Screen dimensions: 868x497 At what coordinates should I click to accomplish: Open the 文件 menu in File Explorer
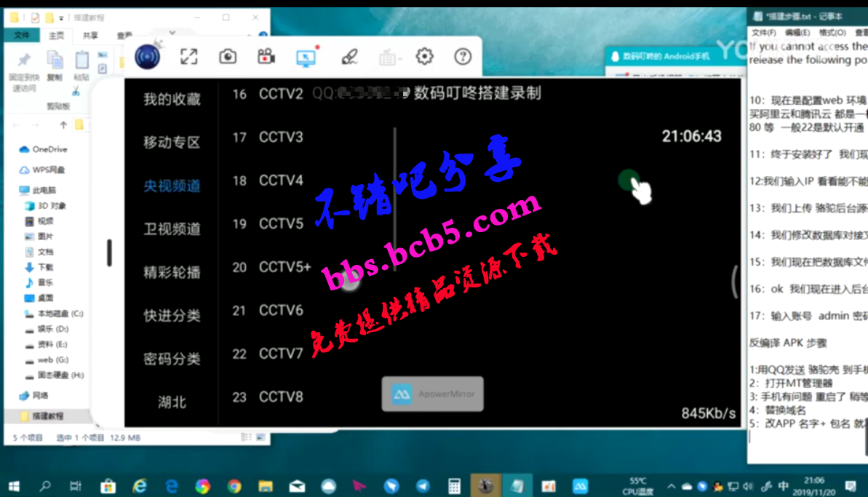click(x=22, y=35)
